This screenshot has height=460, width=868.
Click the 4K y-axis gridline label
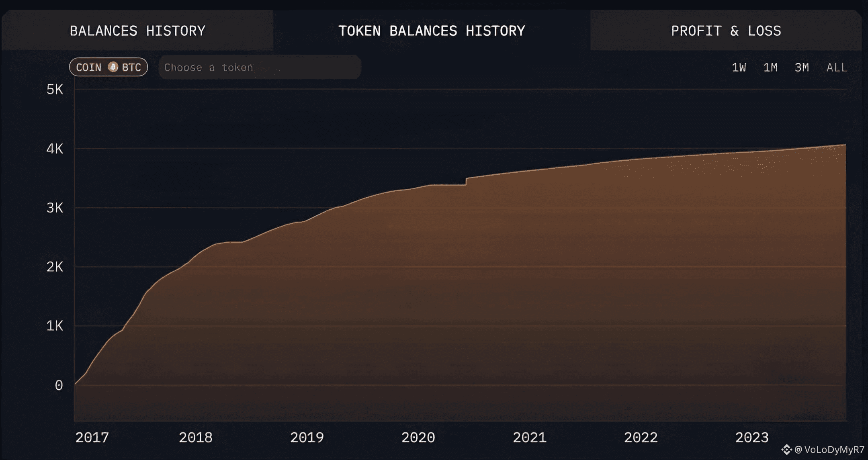pos(55,149)
